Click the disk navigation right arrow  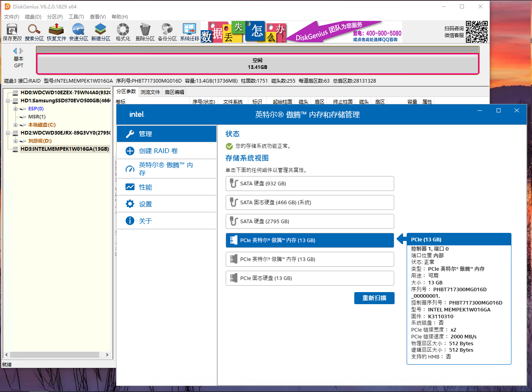21,51
